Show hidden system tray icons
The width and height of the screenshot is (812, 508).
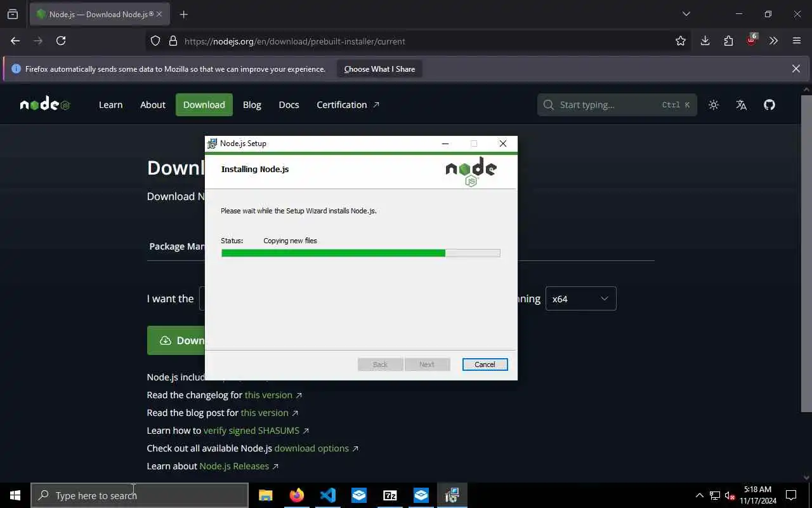[x=700, y=495]
